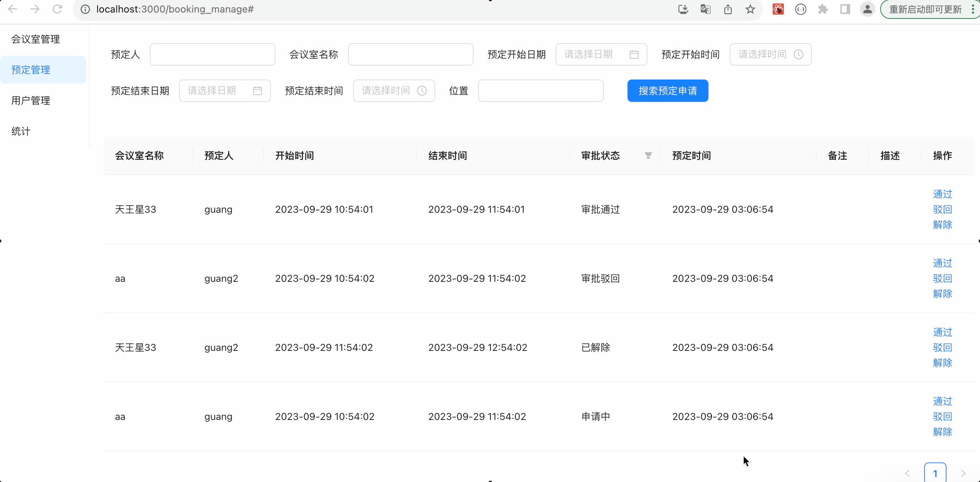
Task: Bookmark page with the star icon
Action: [x=750, y=9]
